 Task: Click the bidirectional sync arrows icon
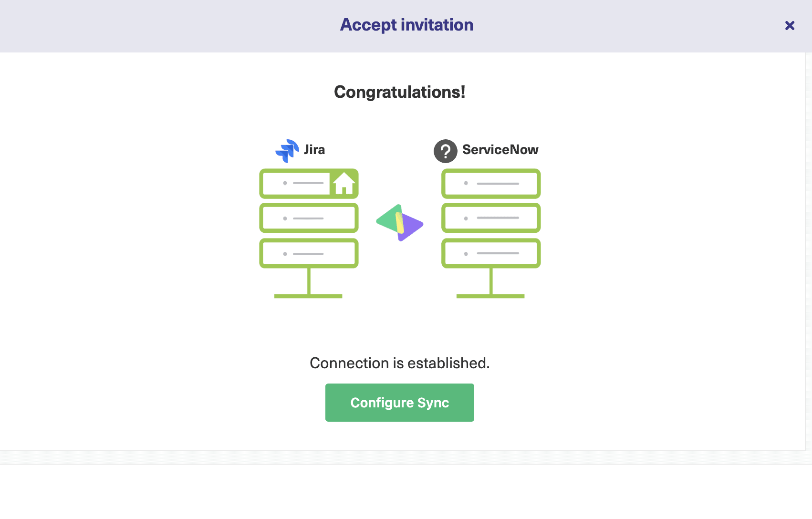coord(400,223)
